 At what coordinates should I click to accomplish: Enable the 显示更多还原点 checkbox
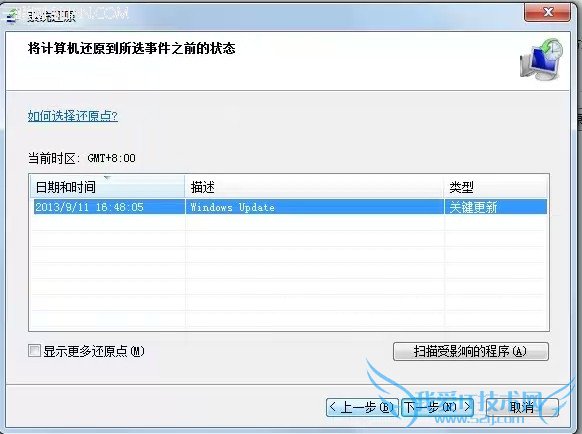35,350
